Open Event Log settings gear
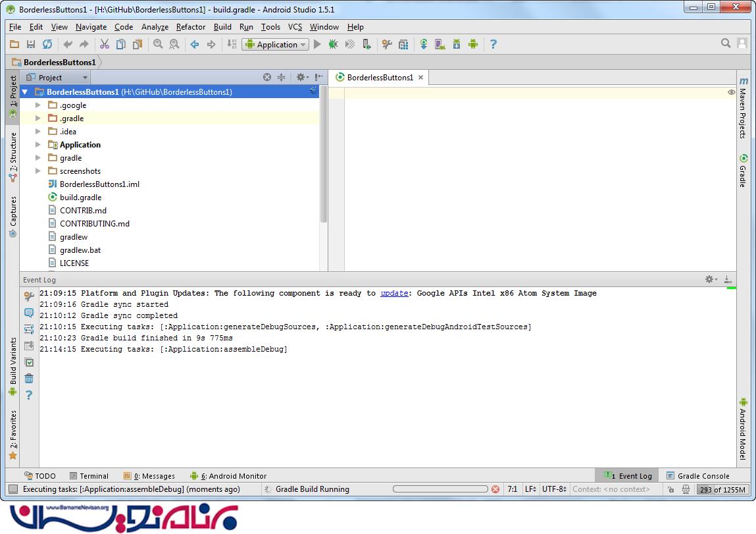This screenshot has width=756, height=534. point(711,279)
